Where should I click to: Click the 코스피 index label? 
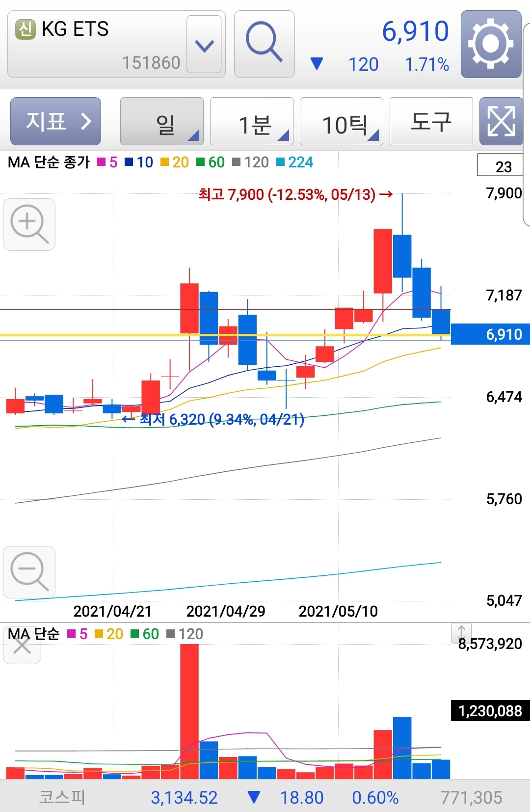pyautogui.click(x=62, y=797)
